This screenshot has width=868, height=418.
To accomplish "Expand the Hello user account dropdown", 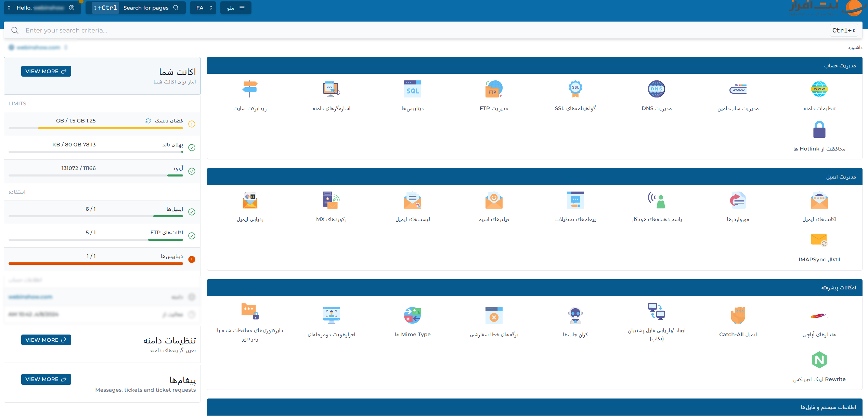I will click(42, 8).
